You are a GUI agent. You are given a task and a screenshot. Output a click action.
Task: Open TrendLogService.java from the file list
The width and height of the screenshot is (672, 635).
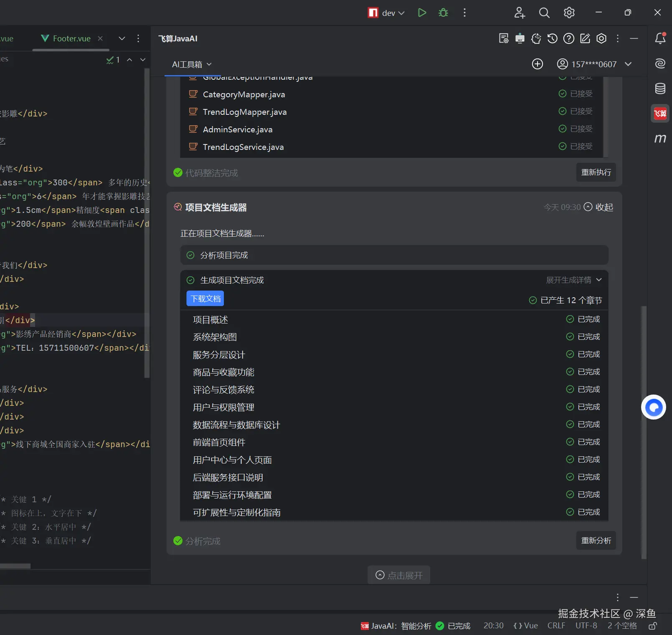(x=243, y=147)
